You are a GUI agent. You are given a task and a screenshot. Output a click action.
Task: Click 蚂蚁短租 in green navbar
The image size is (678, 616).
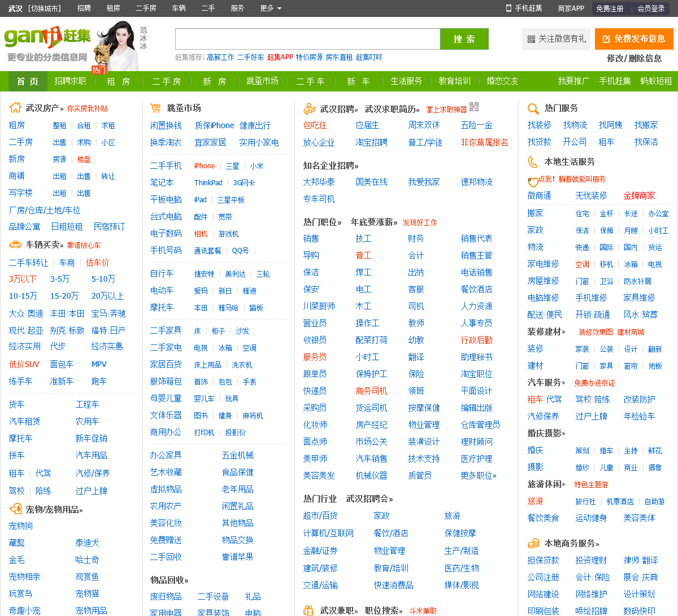[656, 81]
